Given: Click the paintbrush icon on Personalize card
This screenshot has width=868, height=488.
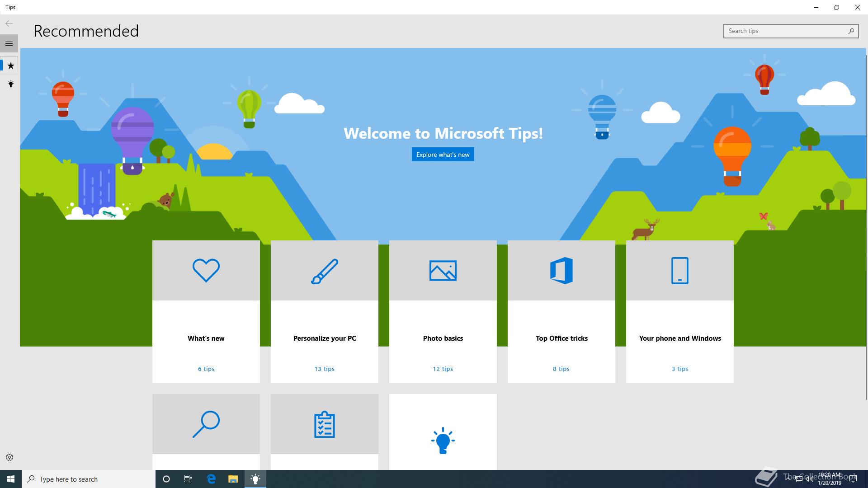Looking at the screenshot, I should click(325, 271).
